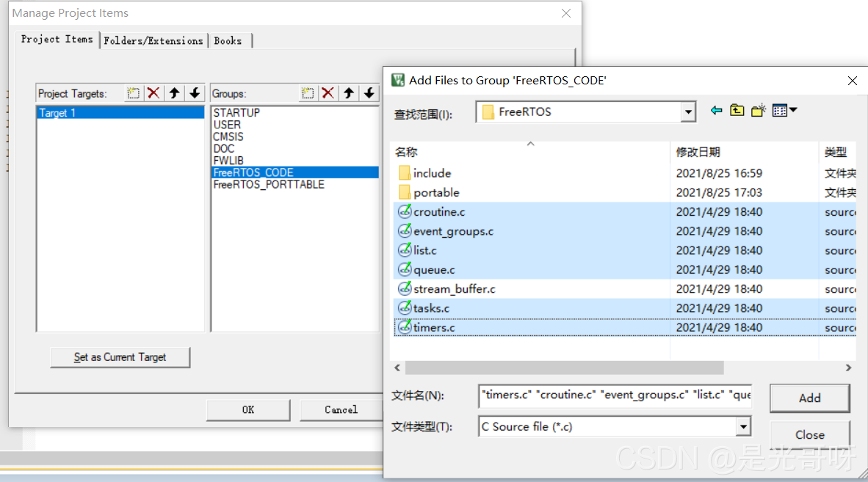Click the Close button in dialog
868x482 pixels.
(x=809, y=435)
